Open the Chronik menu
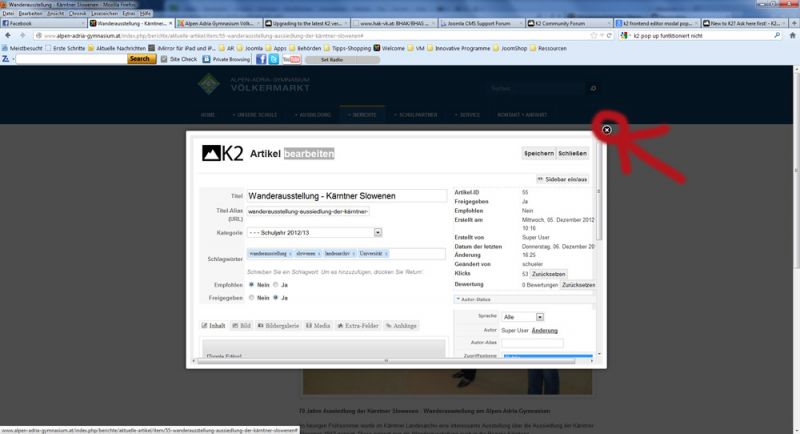Screen dimensions: 800x434 pos(78,13)
